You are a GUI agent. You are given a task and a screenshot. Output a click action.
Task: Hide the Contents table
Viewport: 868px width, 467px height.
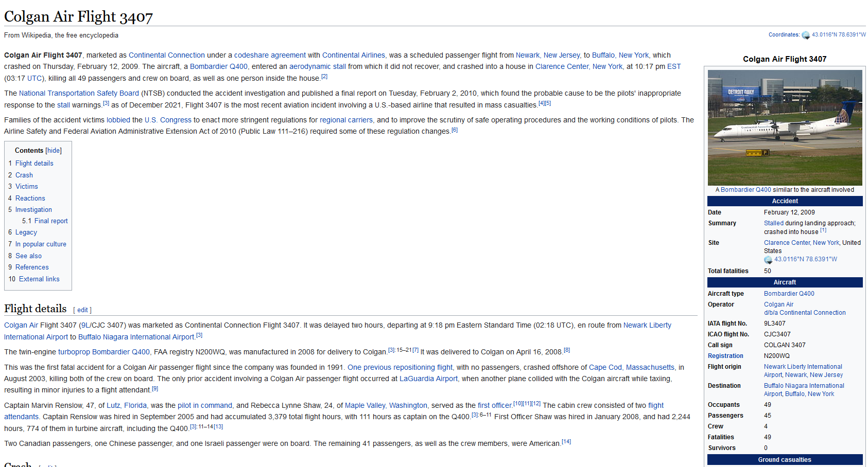coord(54,151)
